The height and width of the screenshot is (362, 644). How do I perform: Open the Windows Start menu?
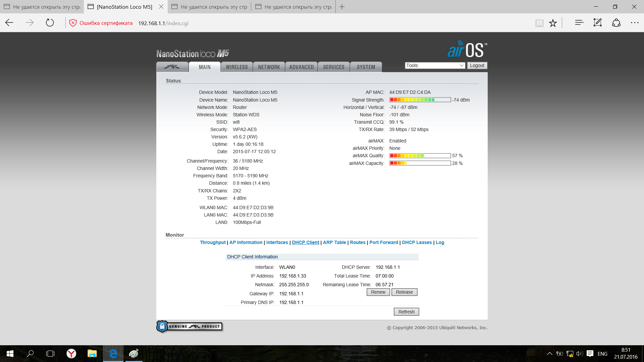[x=10, y=354]
